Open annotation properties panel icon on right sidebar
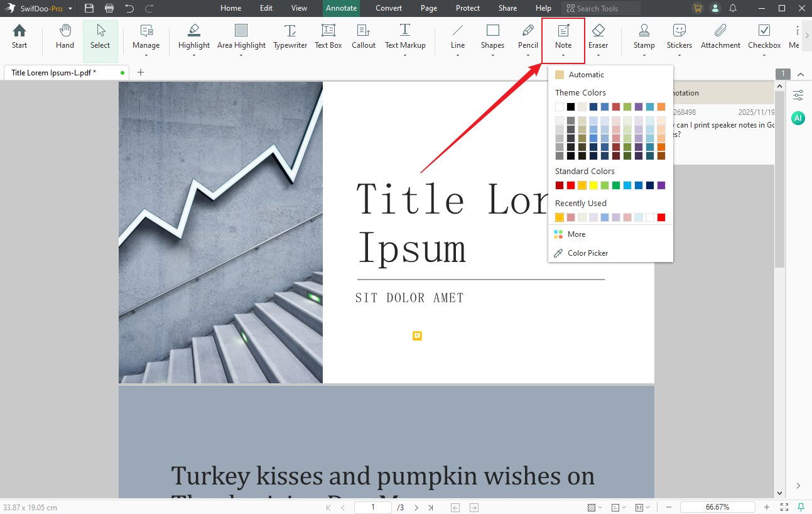 pyautogui.click(x=798, y=95)
